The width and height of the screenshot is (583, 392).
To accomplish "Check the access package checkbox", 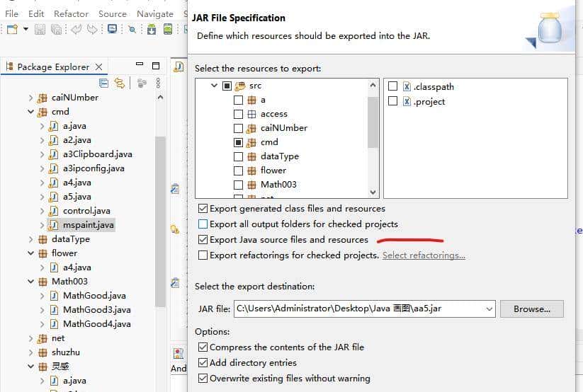I will pyautogui.click(x=238, y=114).
